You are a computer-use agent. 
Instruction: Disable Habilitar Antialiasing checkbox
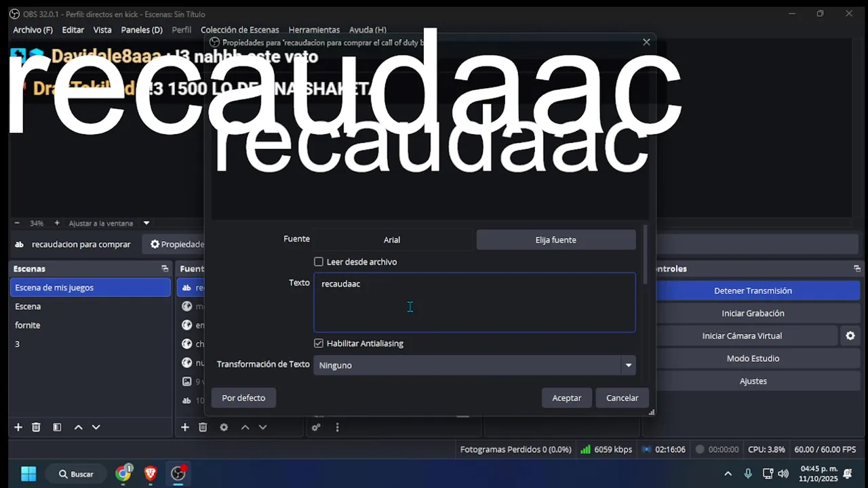[x=319, y=344]
